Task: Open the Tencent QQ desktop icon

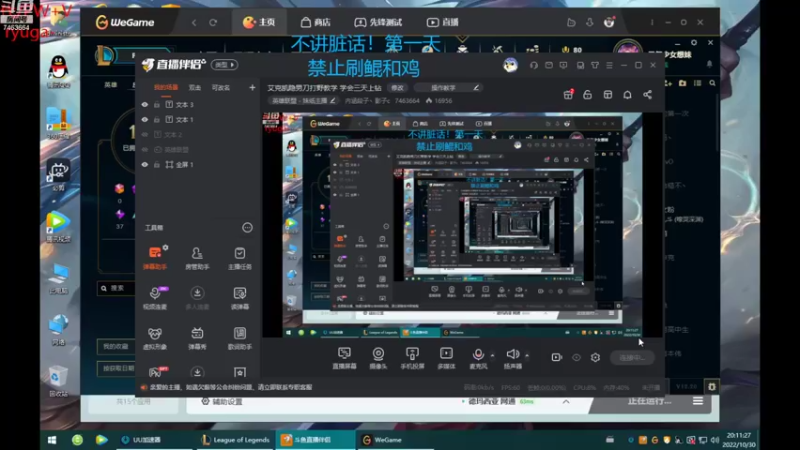Action: 58,71
